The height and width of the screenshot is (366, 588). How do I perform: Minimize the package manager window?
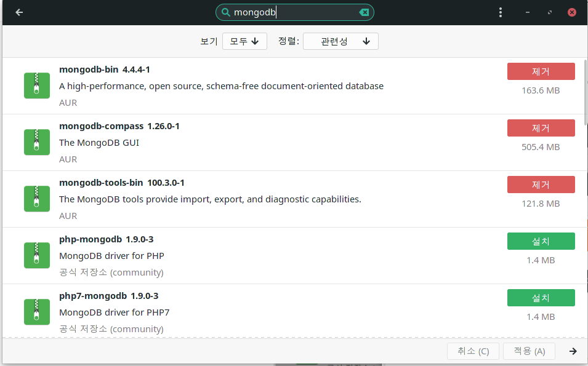click(527, 12)
